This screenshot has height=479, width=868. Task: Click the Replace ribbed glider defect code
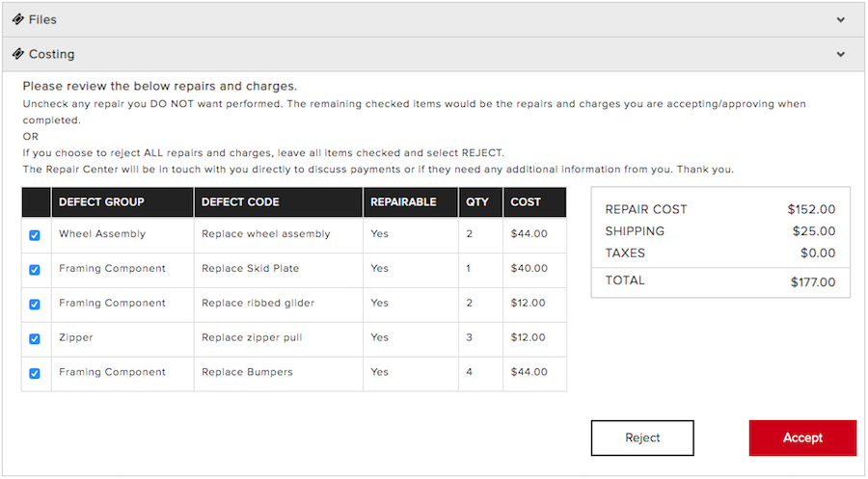pyautogui.click(x=258, y=303)
